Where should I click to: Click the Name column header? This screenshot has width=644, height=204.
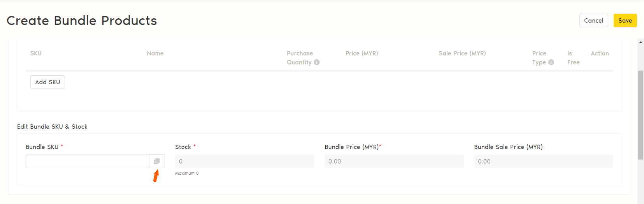(x=155, y=53)
